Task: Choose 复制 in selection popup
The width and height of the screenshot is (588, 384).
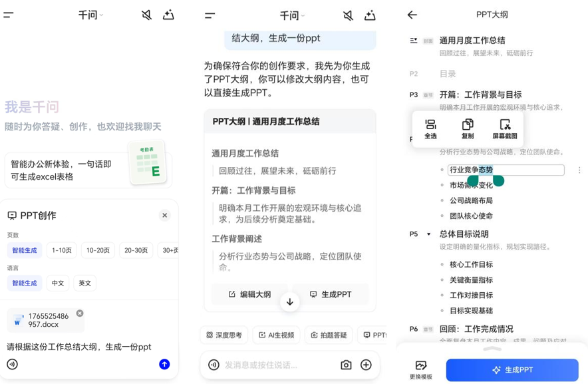Action: 468,129
